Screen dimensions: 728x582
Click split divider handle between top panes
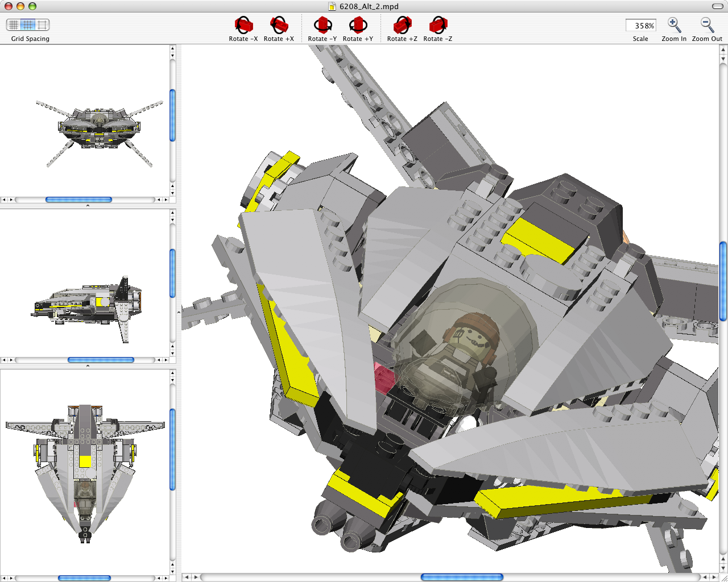coord(88,206)
